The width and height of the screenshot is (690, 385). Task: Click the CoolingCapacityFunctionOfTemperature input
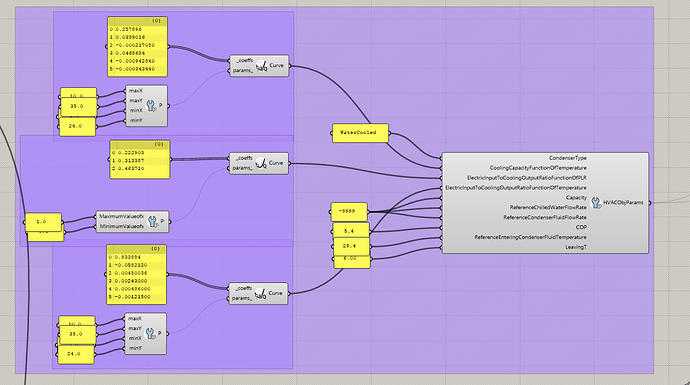pyautogui.click(x=538, y=168)
